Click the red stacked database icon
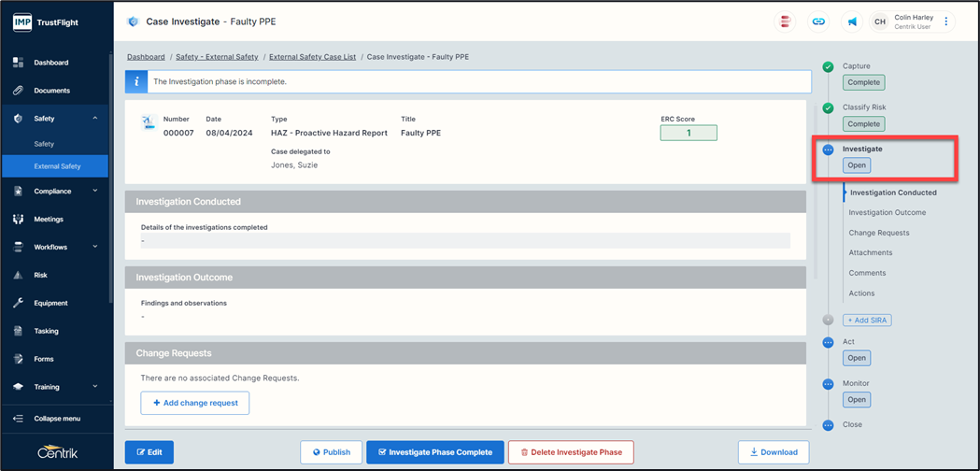This screenshot has height=471, width=980. point(785,21)
